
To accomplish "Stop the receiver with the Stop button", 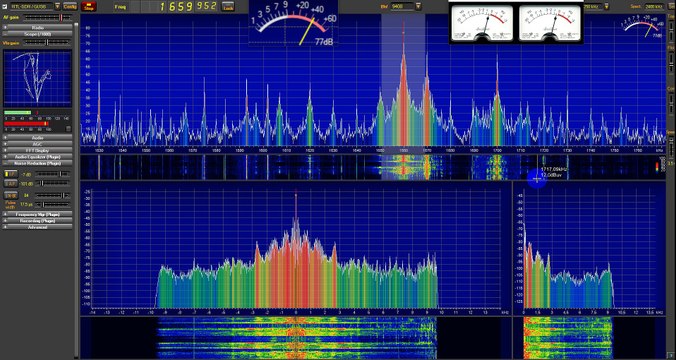I will point(89,6).
